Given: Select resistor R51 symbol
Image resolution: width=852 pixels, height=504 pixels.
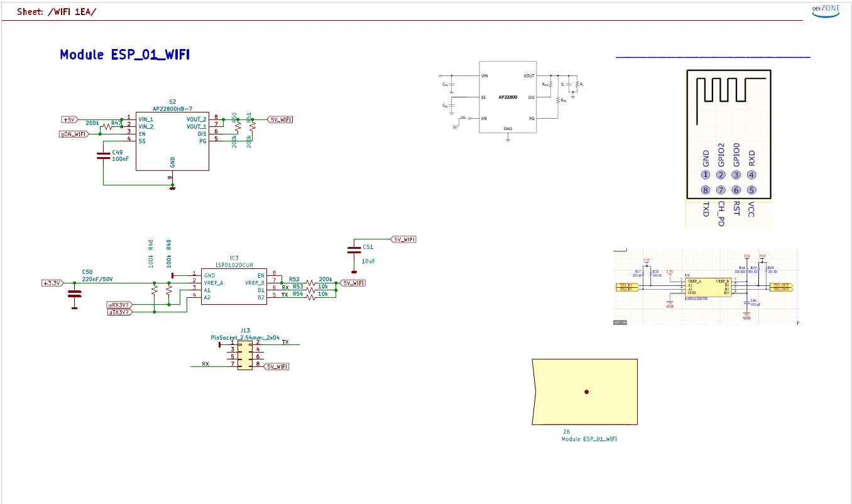Looking at the screenshot, I should pyautogui.click(x=253, y=126).
